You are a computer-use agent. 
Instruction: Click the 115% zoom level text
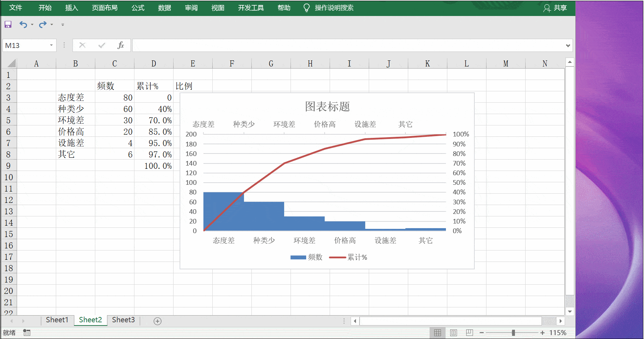coord(558,333)
